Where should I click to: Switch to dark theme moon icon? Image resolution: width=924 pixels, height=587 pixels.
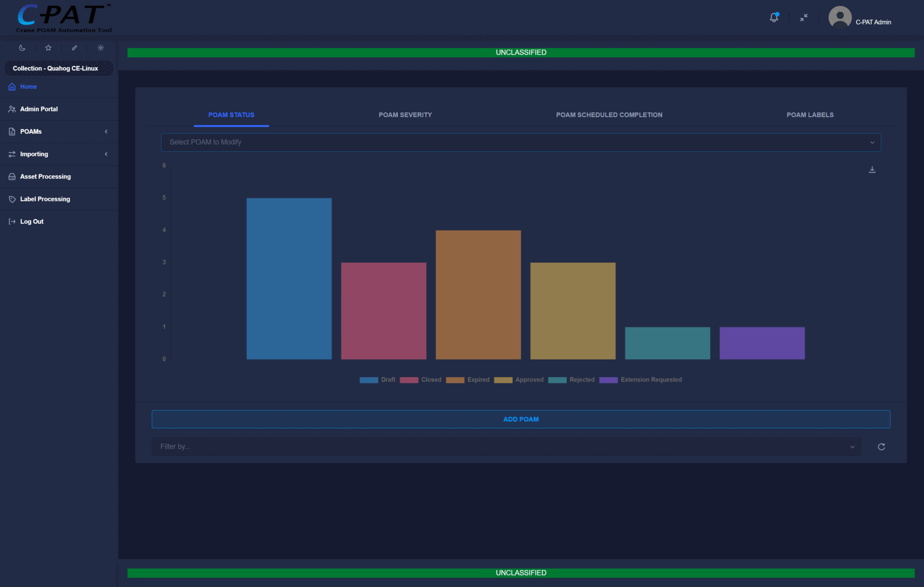tap(22, 48)
